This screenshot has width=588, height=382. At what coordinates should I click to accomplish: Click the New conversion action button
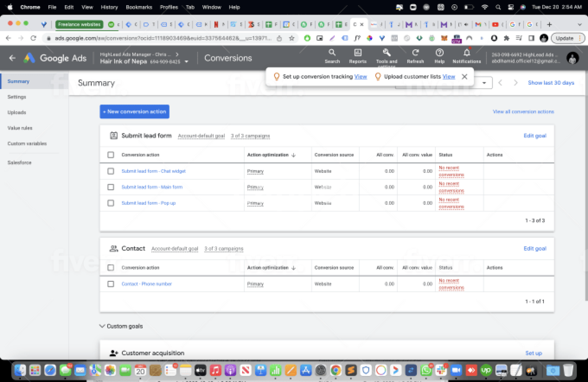click(x=134, y=112)
